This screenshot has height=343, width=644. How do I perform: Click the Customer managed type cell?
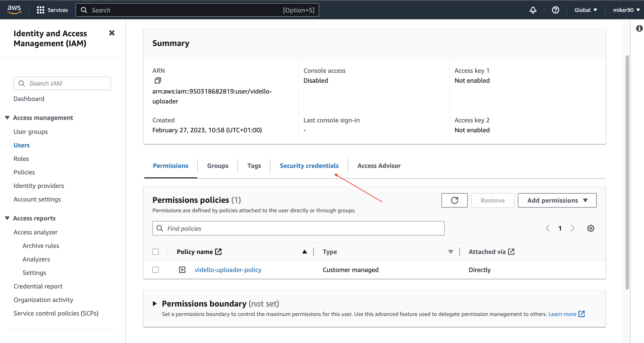click(x=350, y=270)
